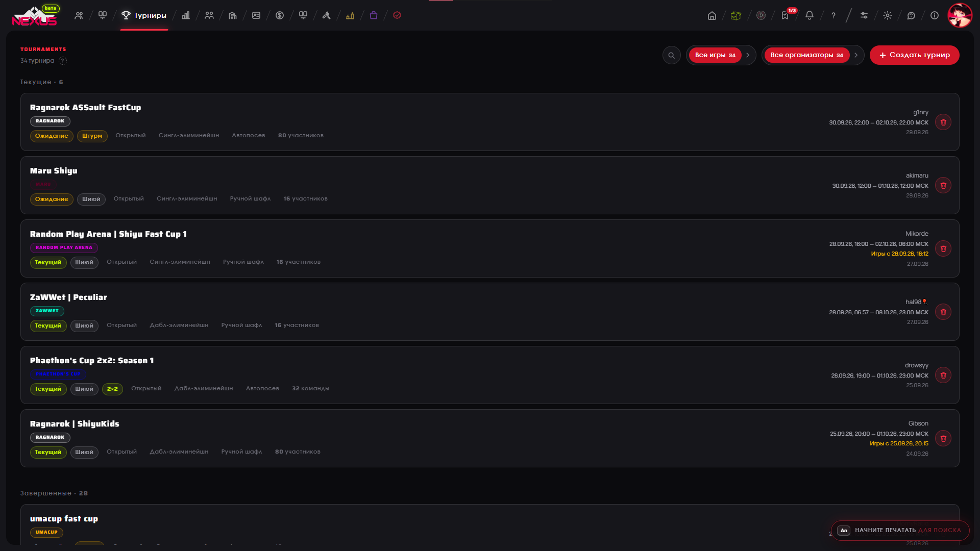This screenshot has width=980, height=551.
Task: Open the sliders settings icon
Action: click(x=864, y=15)
